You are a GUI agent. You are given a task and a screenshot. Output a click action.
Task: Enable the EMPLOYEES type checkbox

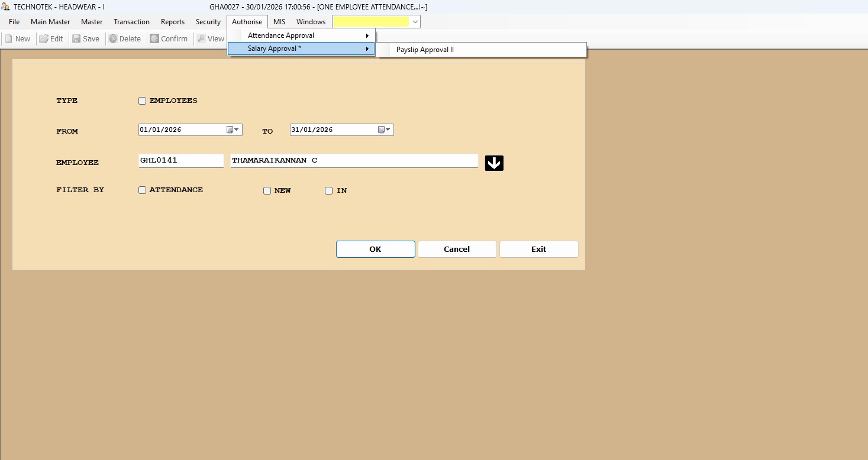pyautogui.click(x=142, y=101)
